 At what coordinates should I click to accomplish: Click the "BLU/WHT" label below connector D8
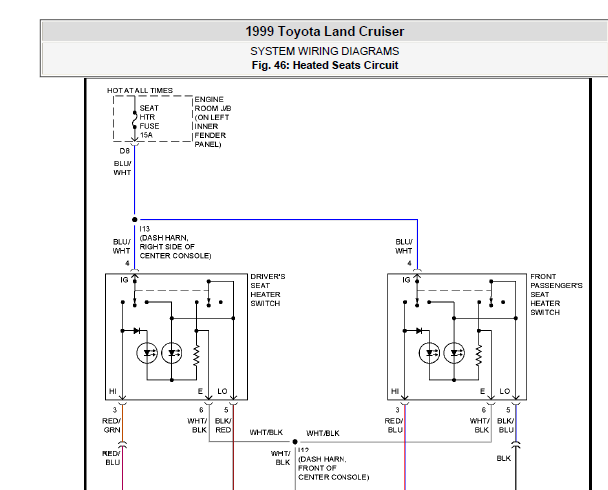point(122,168)
